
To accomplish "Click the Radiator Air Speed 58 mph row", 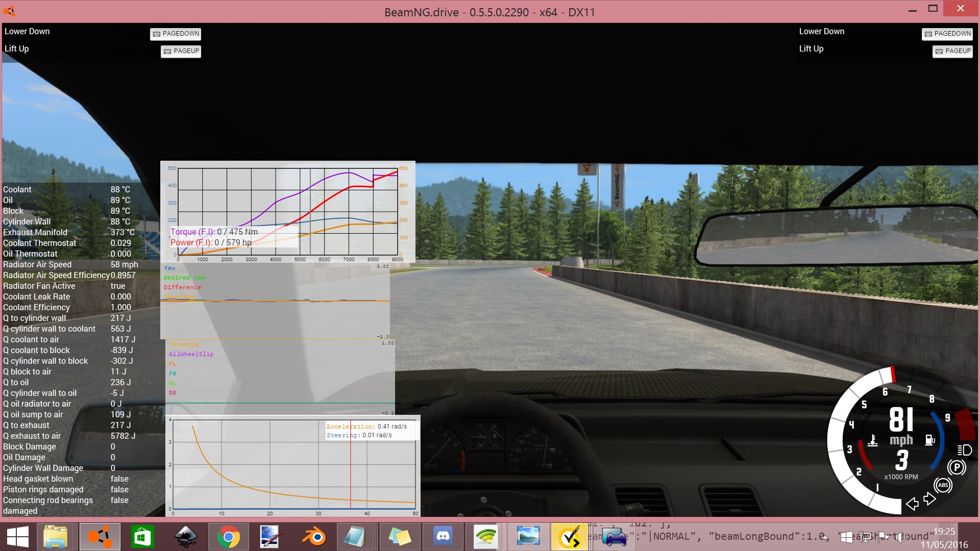I will point(70,265).
